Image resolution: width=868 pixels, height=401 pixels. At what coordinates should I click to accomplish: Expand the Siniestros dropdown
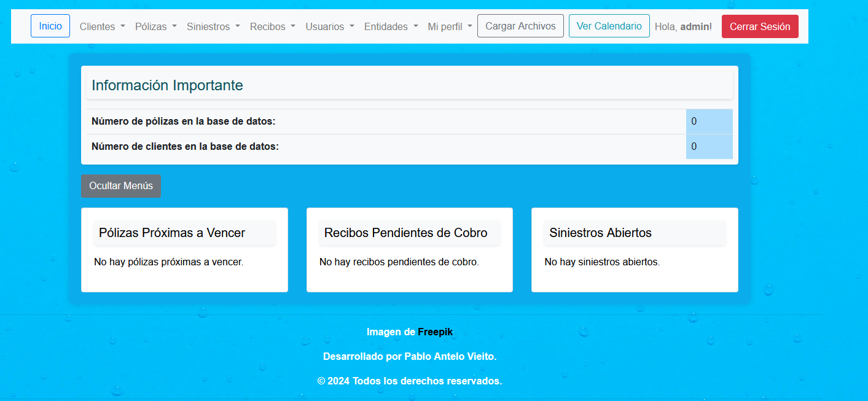coord(213,27)
